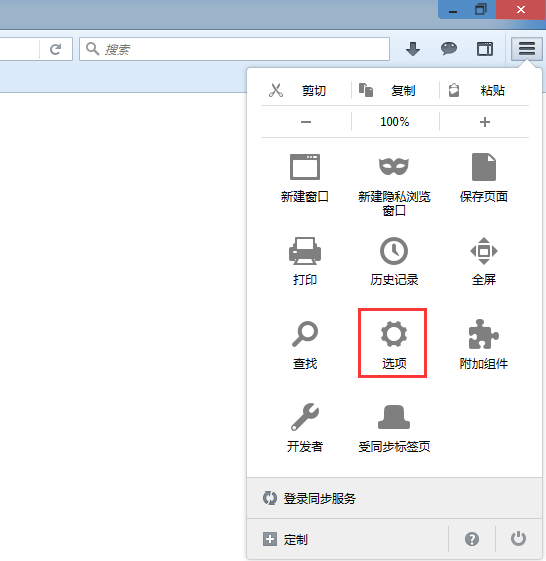546x561 pixels.
Task: Click the power quit icon
Action: point(518,539)
